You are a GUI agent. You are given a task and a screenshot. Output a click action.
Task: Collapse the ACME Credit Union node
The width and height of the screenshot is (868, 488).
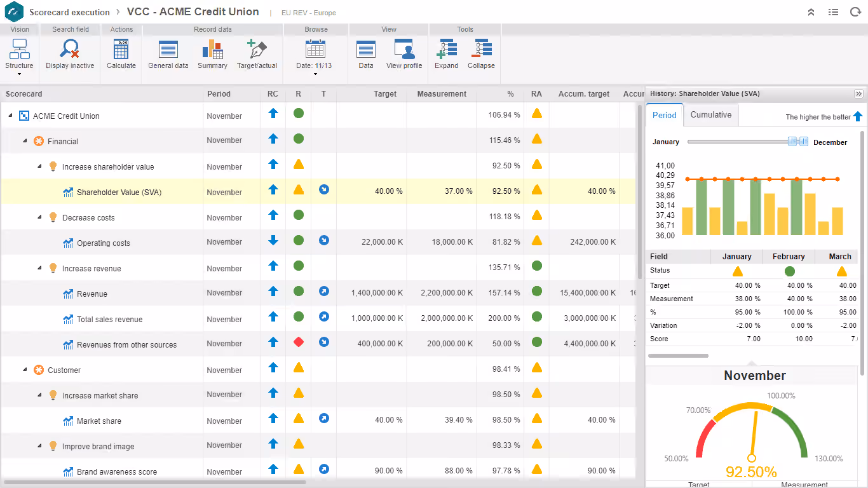pyautogui.click(x=11, y=116)
